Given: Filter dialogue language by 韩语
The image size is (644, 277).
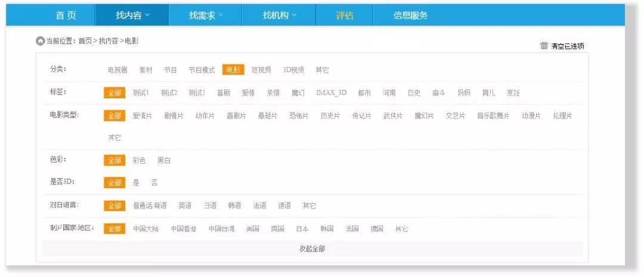Looking at the screenshot, I should pyautogui.click(x=234, y=206).
